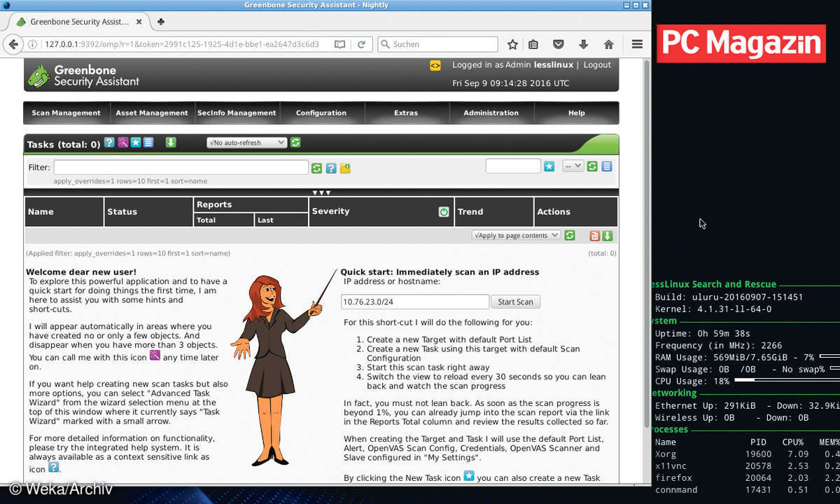Viewport: 840px width, 504px height.
Task: Click help icon at end of welcome text
Action: point(53,467)
